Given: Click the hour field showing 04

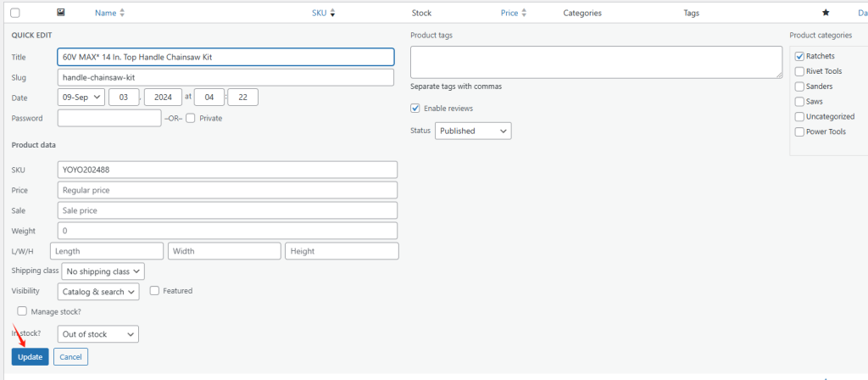Looking at the screenshot, I should coord(209,97).
